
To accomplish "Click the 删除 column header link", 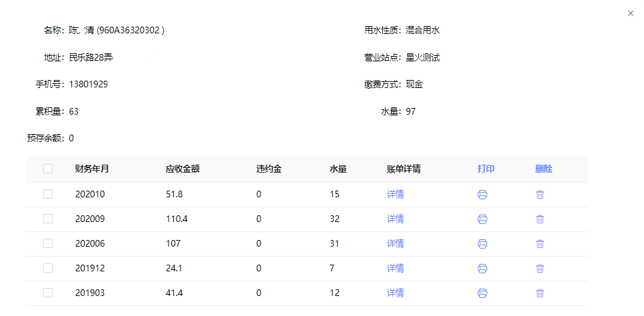I will click(x=544, y=169).
